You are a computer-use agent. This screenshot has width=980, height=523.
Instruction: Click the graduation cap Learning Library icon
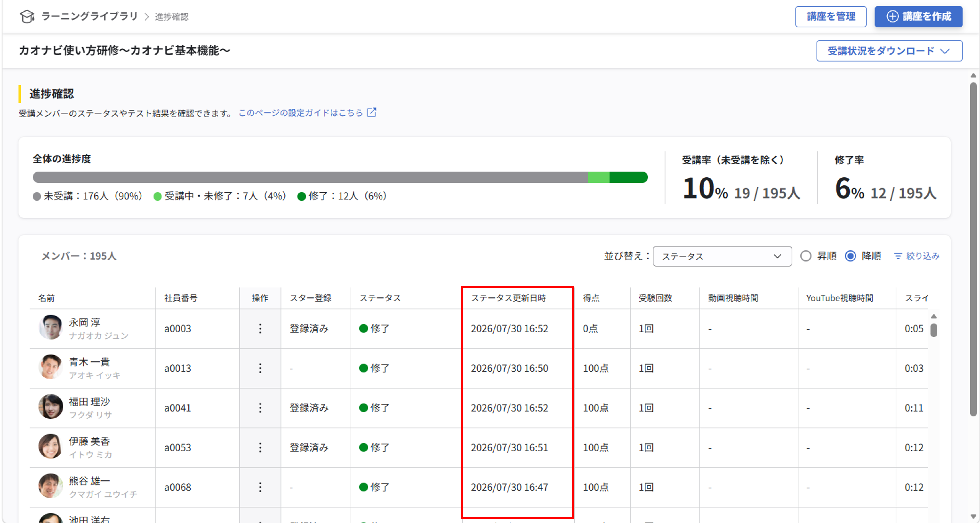point(27,16)
